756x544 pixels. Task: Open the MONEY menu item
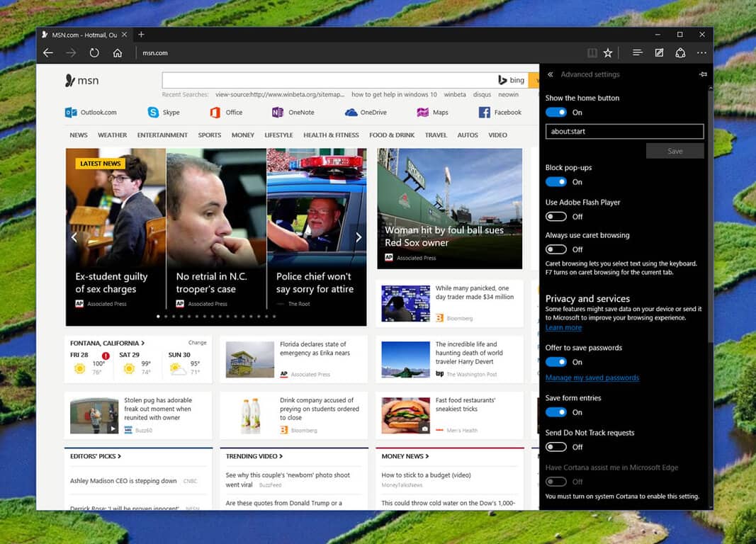coord(243,135)
